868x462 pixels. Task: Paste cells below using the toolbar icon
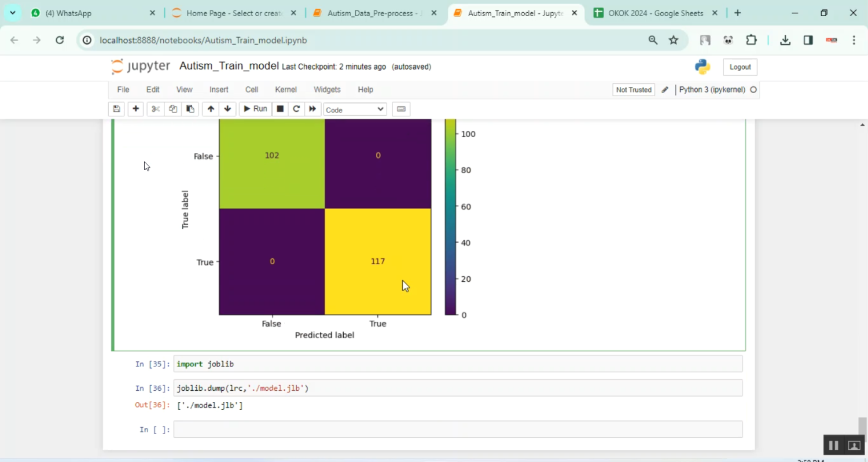point(190,109)
